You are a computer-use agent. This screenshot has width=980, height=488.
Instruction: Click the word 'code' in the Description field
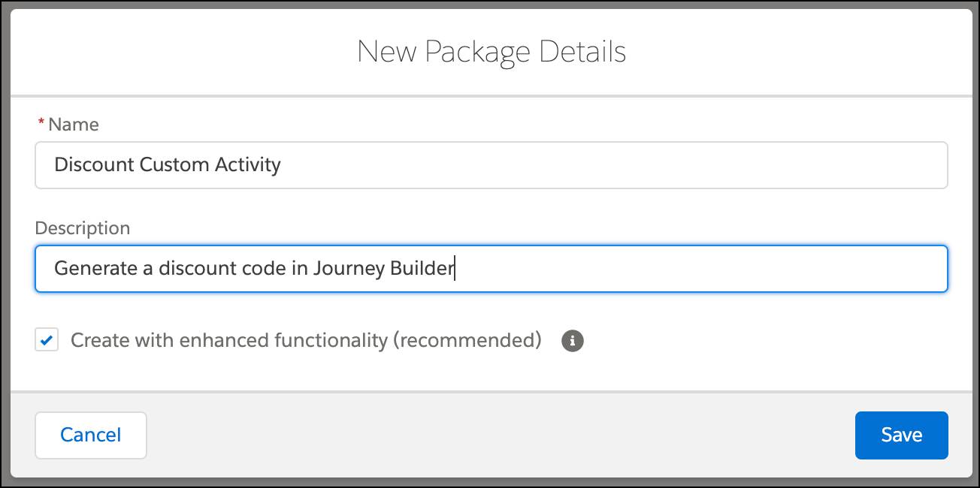pyautogui.click(x=265, y=268)
